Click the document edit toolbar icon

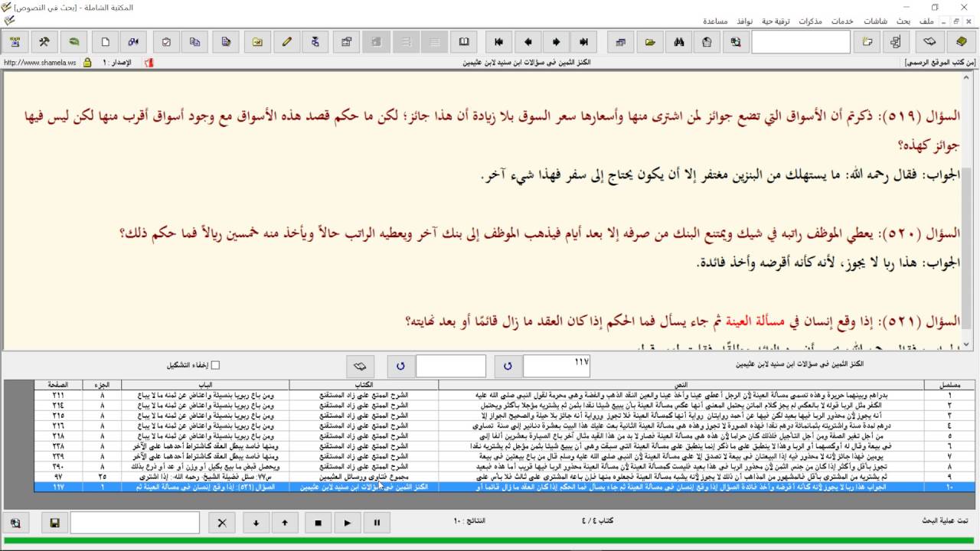coord(226,42)
